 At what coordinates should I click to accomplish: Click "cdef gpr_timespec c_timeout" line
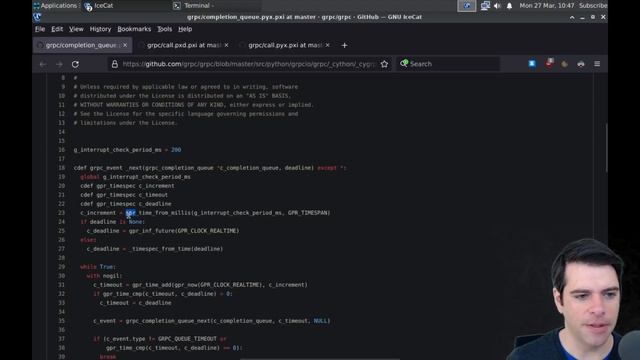(x=124, y=195)
